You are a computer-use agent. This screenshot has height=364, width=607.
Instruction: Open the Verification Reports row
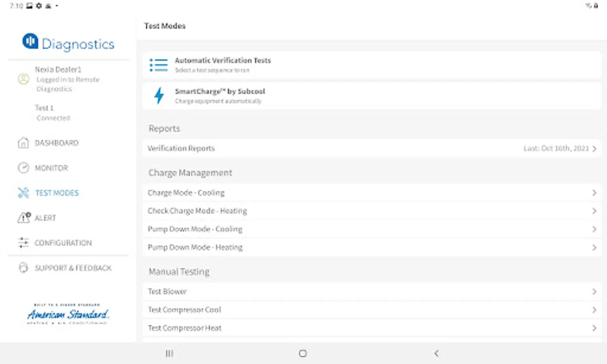click(x=372, y=148)
